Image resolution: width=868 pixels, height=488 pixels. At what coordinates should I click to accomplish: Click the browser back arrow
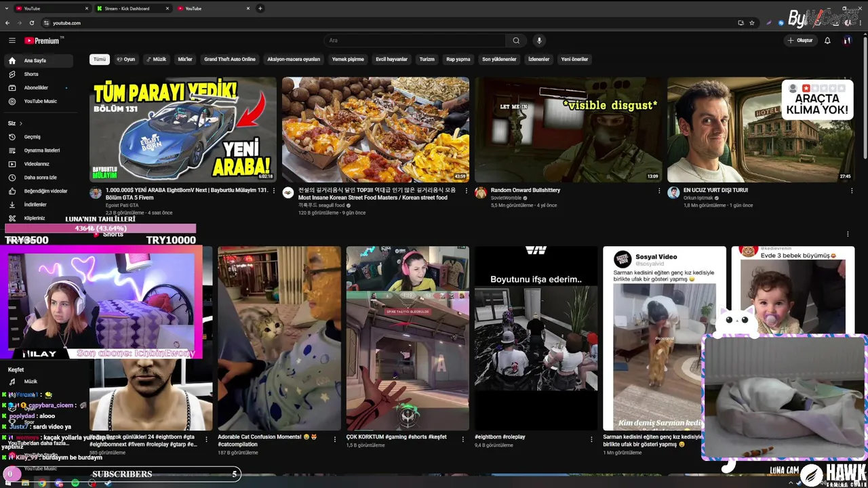(7, 22)
